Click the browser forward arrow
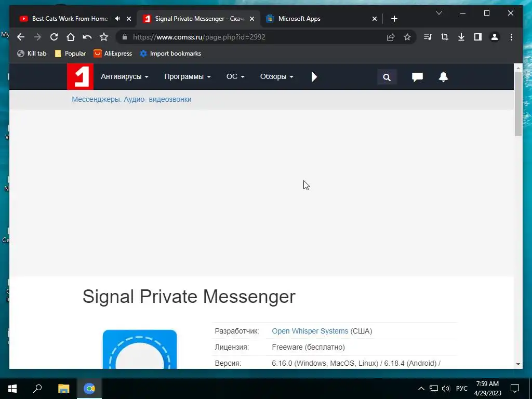532x399 pixels. tap(37, 37)
